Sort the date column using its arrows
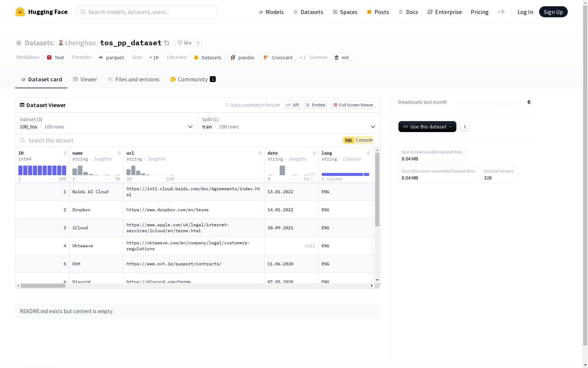The height and width of the screenshot is (368, 588). coord(314,153)
